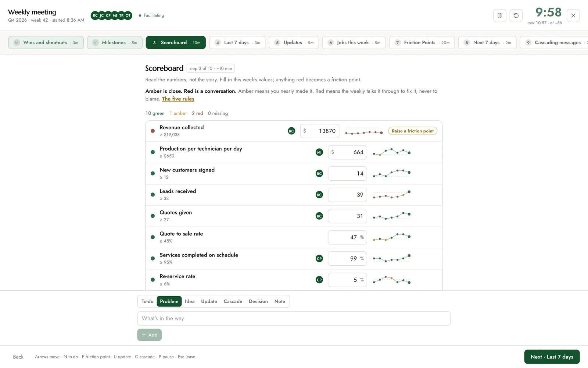
Task: Click the RC owner badge on Revenue collected
Action: click(x=291, y=131)
